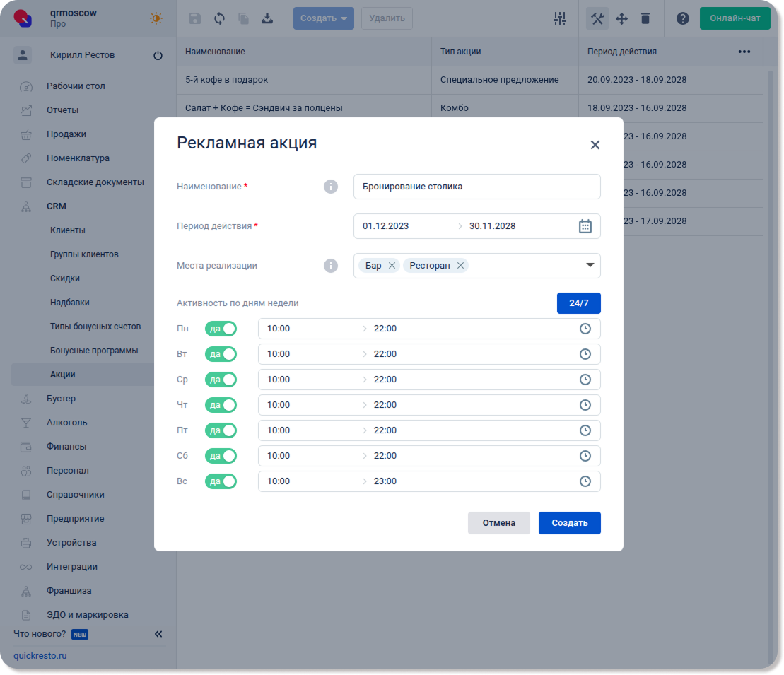This screenshot has height=675, width=784.
Task: Click logout power icon beside user name
Action: pyautogui.click(x=158, y=55)
